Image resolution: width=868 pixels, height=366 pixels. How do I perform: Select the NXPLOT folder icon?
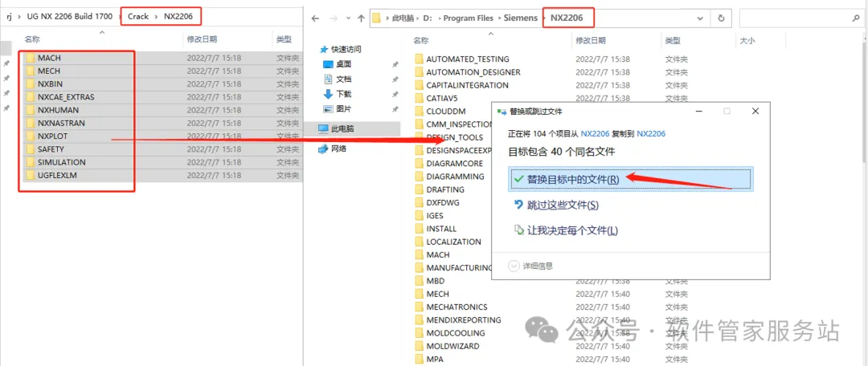(x=30, y=136)
